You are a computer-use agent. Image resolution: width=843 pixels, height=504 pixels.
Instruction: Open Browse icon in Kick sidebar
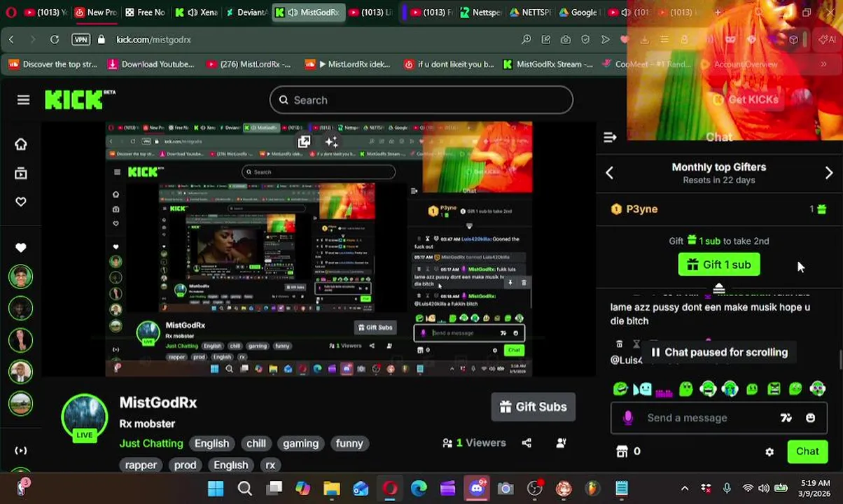[20, 174]
